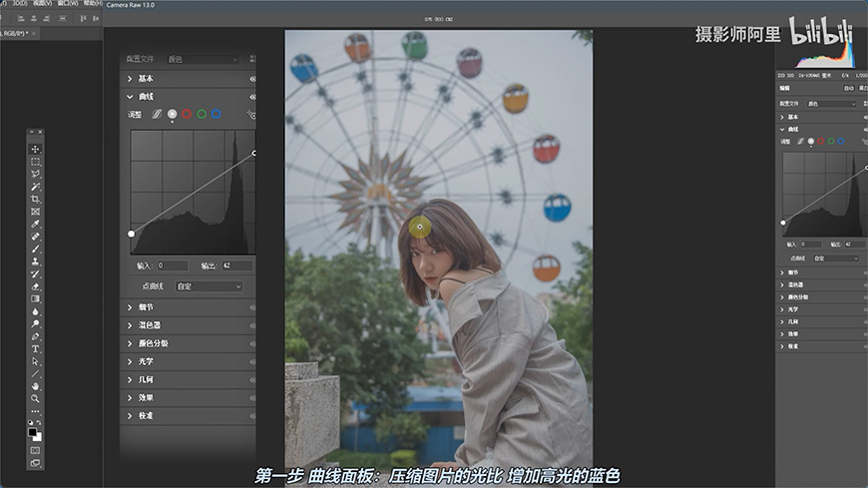Expand 颜色分级 section in enlarged panel
Image resolution: width=868 pixels, height=488 pixels.
pos(153,343)
